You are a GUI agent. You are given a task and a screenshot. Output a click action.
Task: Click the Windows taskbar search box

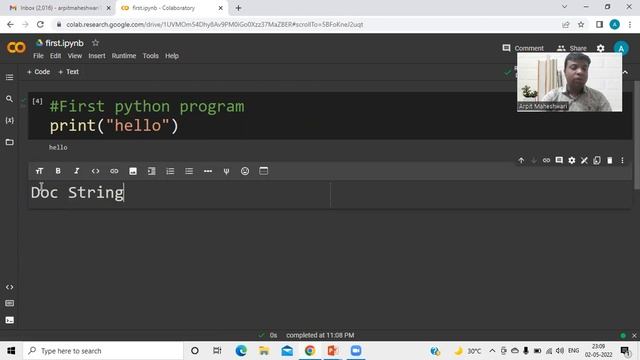[x=102, y=351]
